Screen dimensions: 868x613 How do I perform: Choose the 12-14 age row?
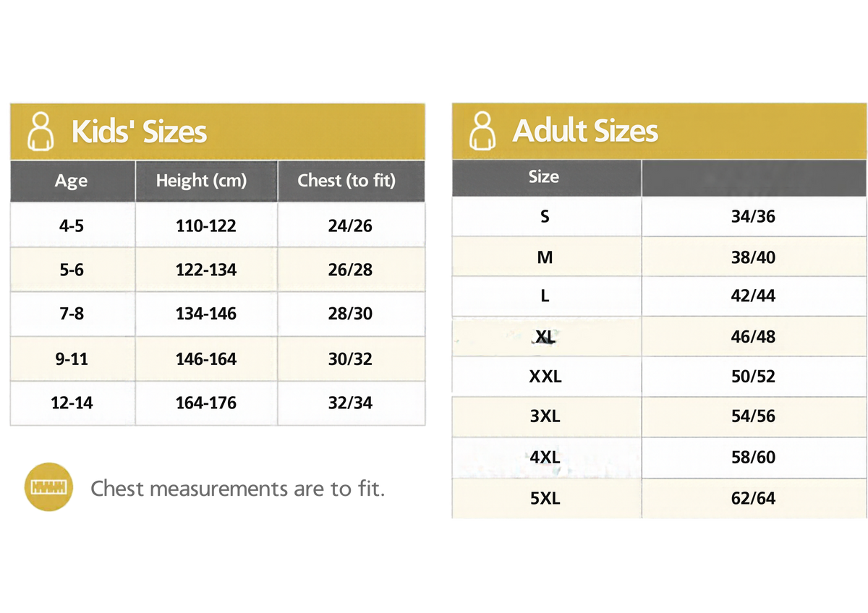[x=218, y=403]
